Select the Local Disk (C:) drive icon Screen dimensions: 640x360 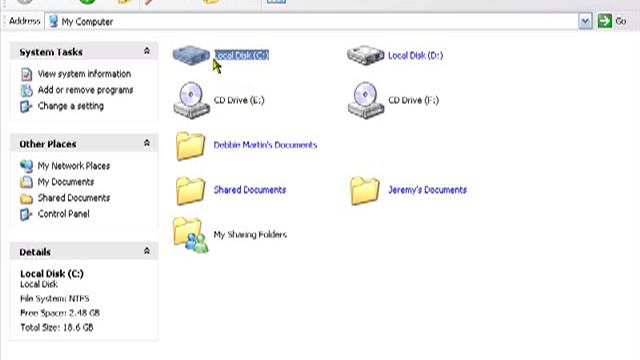click(191, 55)
